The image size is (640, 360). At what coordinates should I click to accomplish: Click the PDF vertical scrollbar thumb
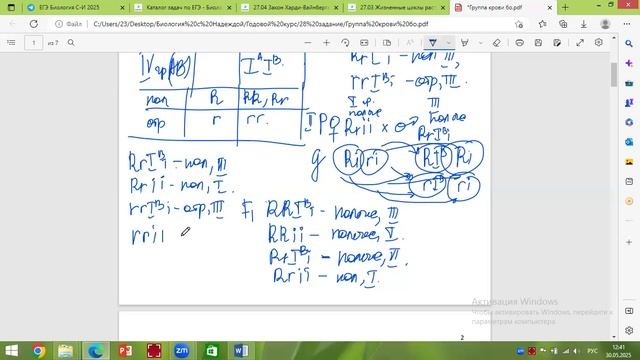[x=614, y=75]
